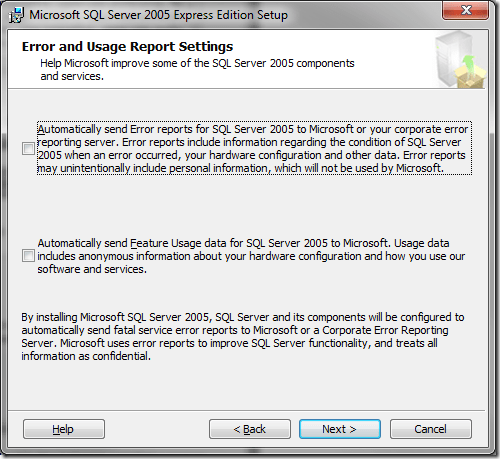
Task: Click the Next > button
Action: 340,429
